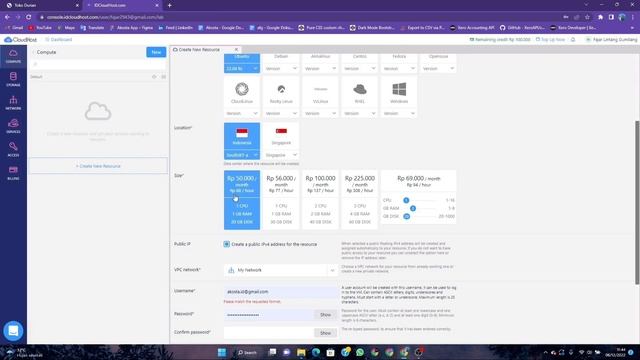Select the Rp 56.000 per month plan

[x=281, y=200]
